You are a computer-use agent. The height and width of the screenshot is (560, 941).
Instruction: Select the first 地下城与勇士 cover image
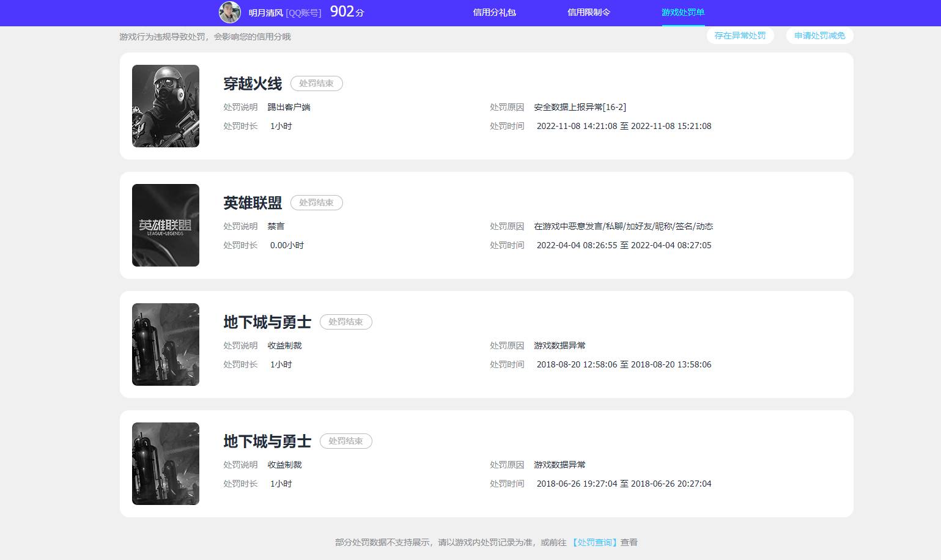click(x=166, y=344)
